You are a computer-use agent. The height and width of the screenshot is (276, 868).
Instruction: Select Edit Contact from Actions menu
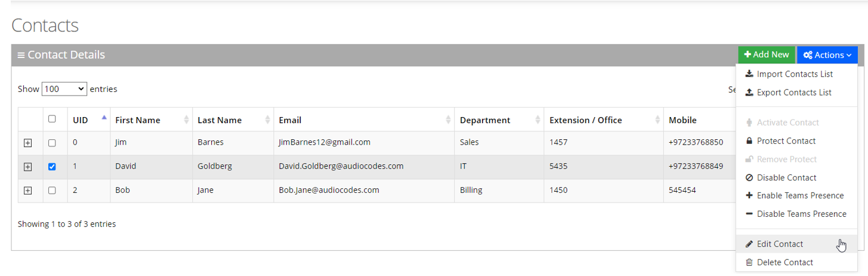click(780, 244)
